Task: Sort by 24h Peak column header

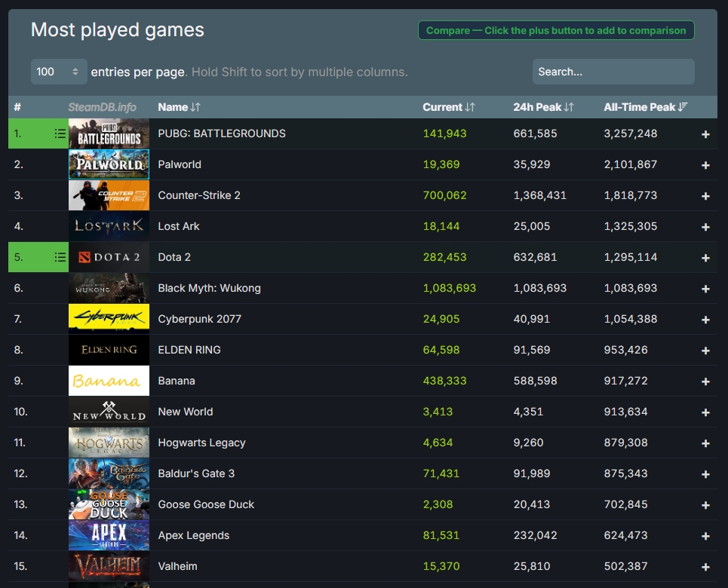Action: coord(543,107)
